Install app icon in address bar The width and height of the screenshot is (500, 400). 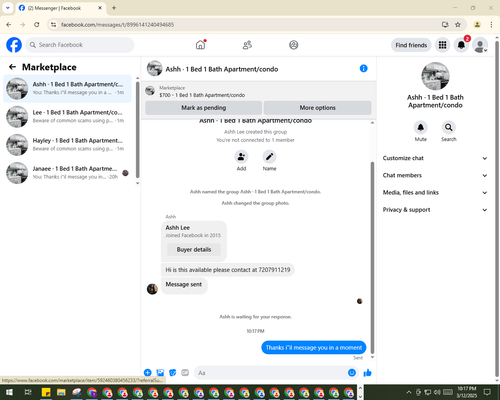[x=445, y=25]
